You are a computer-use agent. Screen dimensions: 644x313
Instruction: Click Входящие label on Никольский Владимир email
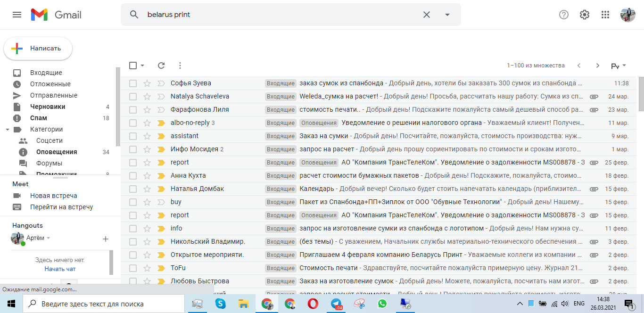coord(281,242)
